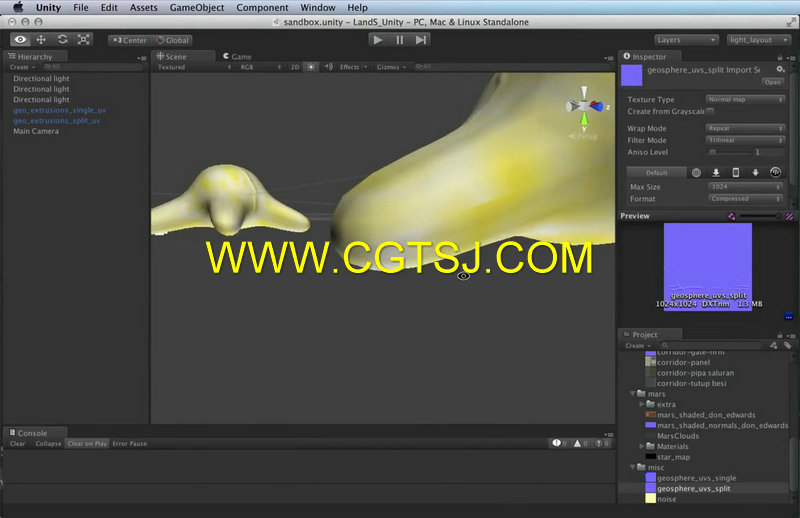Toggle Clear on Play in Console
Viewport: 800px width, 518px height.
(87, 443)
